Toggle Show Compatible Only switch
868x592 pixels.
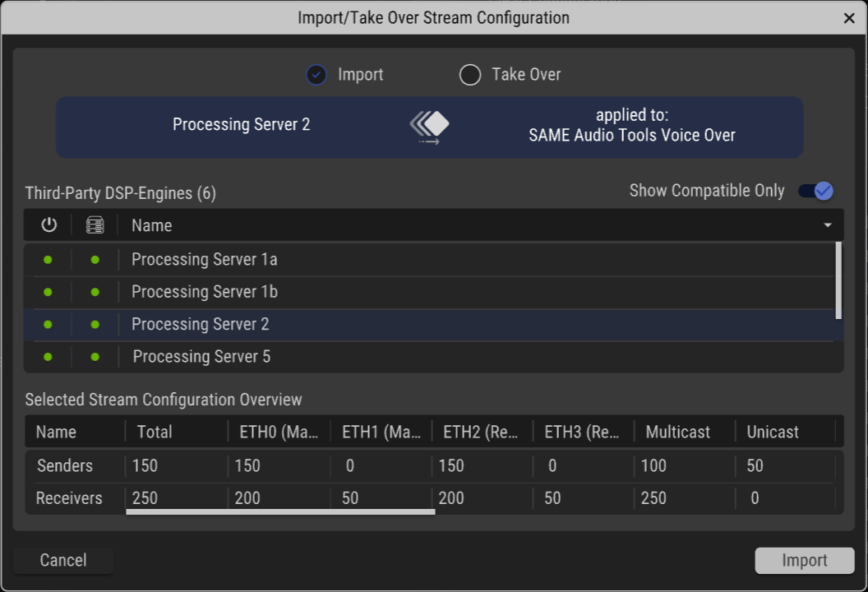tap(816, 191)
